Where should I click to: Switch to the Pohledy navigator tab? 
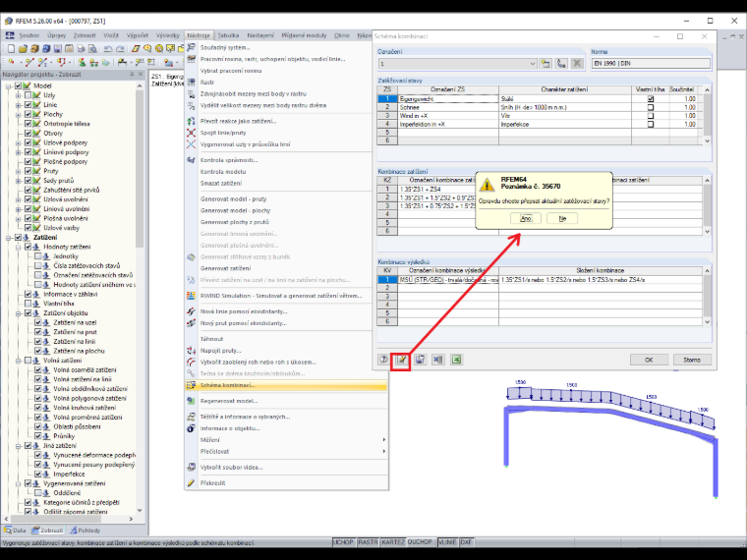click(86, 530)
